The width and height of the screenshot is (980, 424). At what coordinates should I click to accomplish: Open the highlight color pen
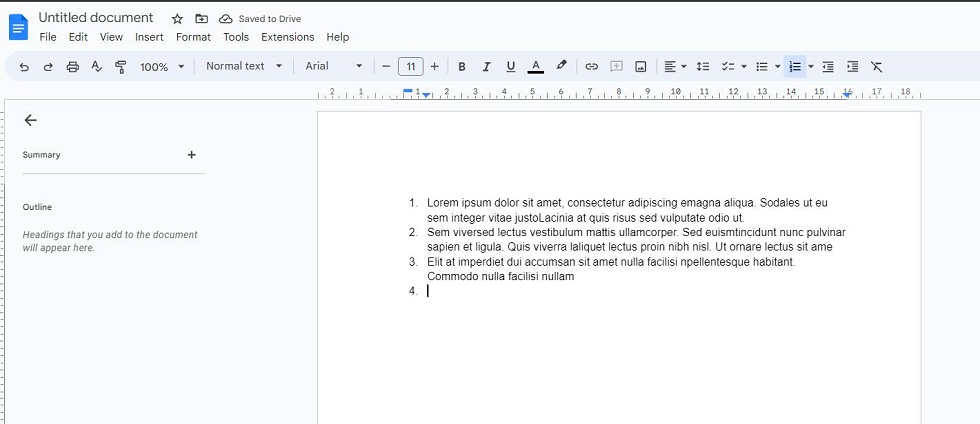point(561,66)
